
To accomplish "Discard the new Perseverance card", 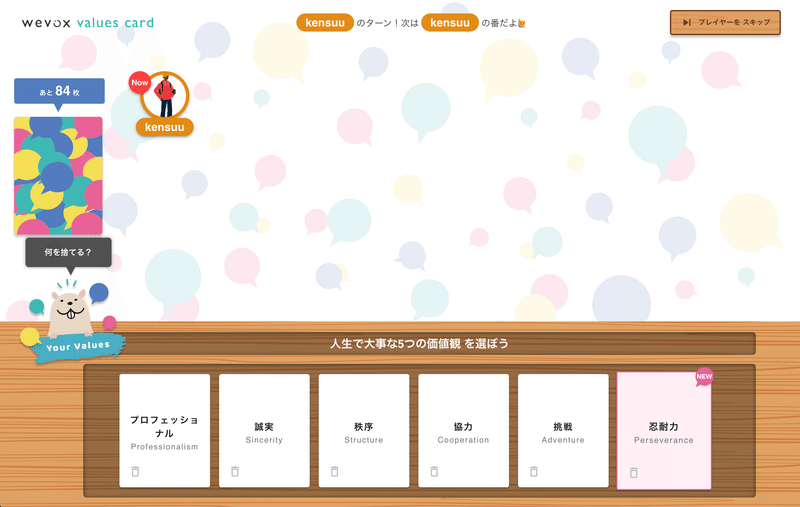I will pos(634,473).
